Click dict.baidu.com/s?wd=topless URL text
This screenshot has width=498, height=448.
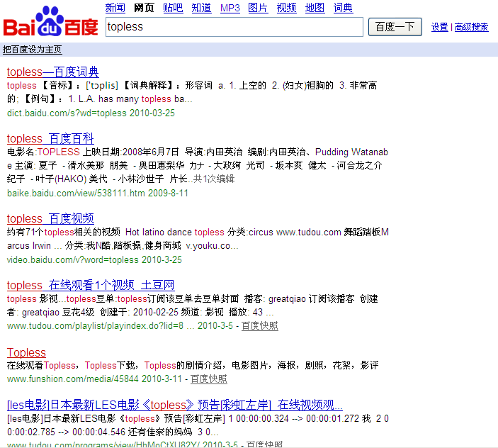[x=67, y=113]
